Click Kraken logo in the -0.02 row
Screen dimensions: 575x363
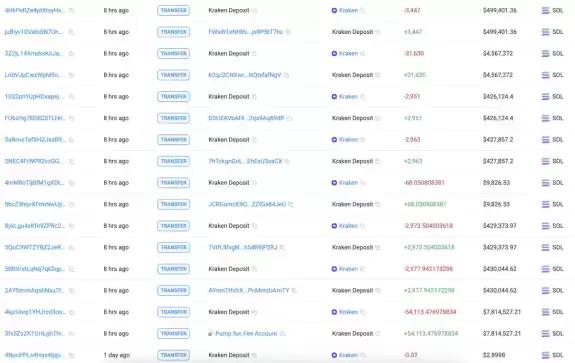click(x=334, y=355)
